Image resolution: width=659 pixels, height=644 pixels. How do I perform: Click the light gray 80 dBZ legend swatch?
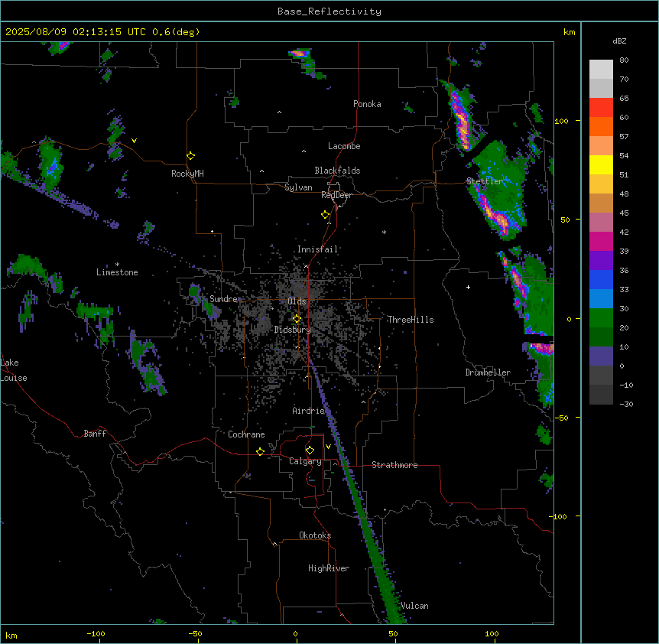[601, 69]
